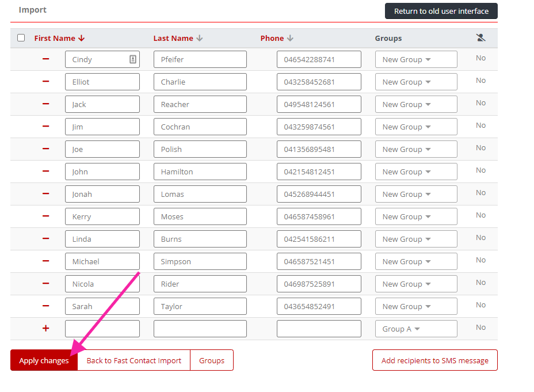Open Groups dropdown for Cindy Pfeifer
The width and height of the screenshot is (534, 392).
416,60
